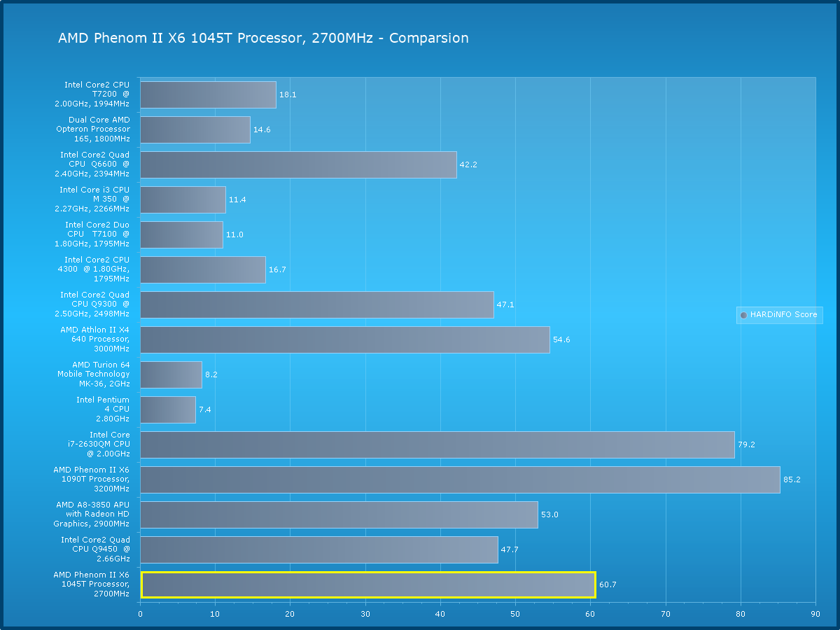Click the score value "85.2"
The image size is (840, 630).
[x=792, y=479]
